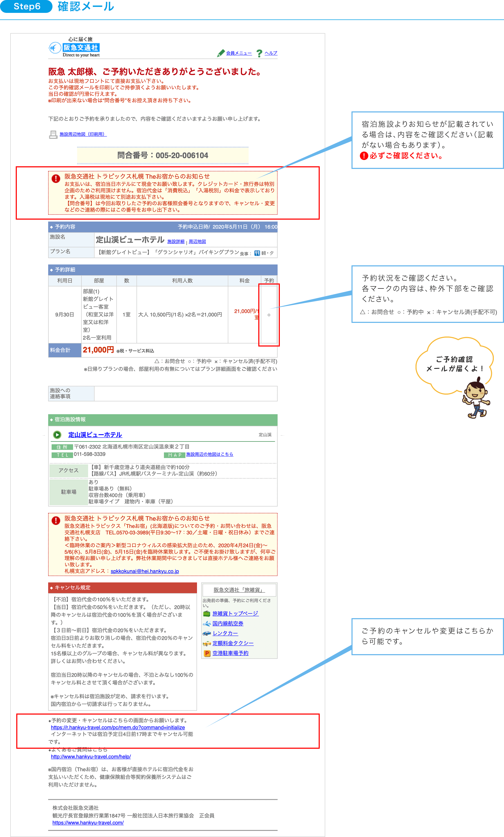Open the reservation change/cancel URL
504x837 pixels.
click(118, 727)
